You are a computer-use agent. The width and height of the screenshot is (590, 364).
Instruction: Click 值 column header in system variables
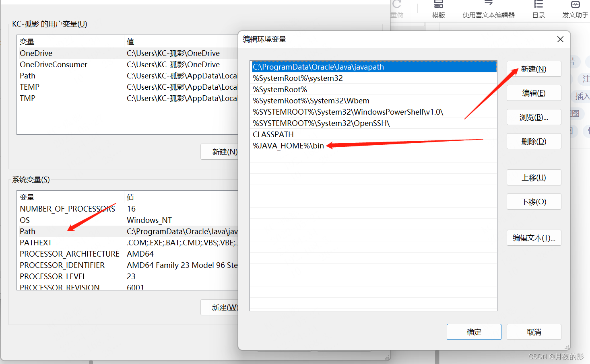click(181, 197)
